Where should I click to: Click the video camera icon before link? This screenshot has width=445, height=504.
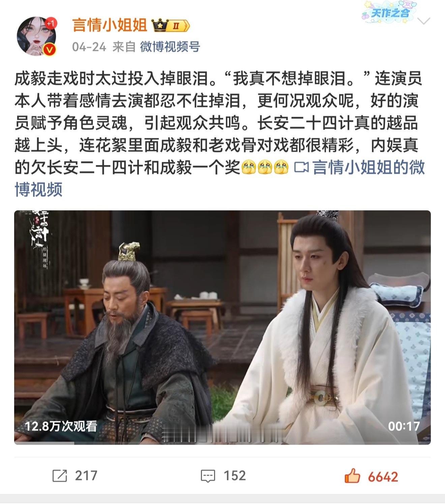coord(301,167)
